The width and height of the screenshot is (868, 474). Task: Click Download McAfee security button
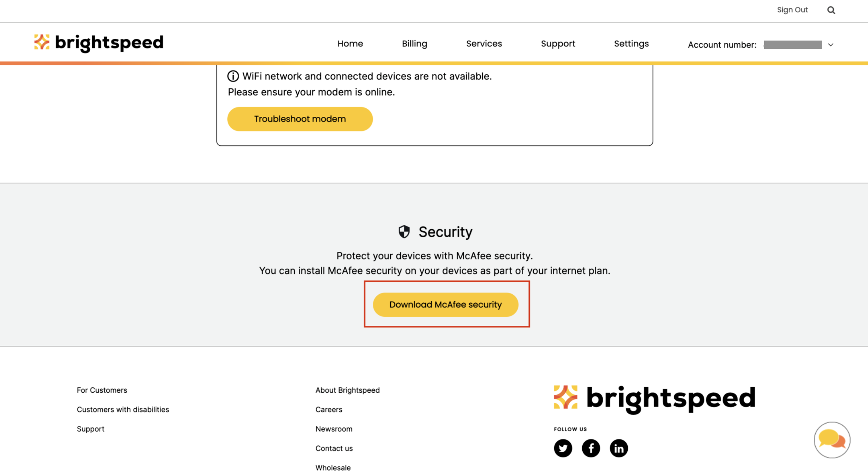[x=445, y=304]
